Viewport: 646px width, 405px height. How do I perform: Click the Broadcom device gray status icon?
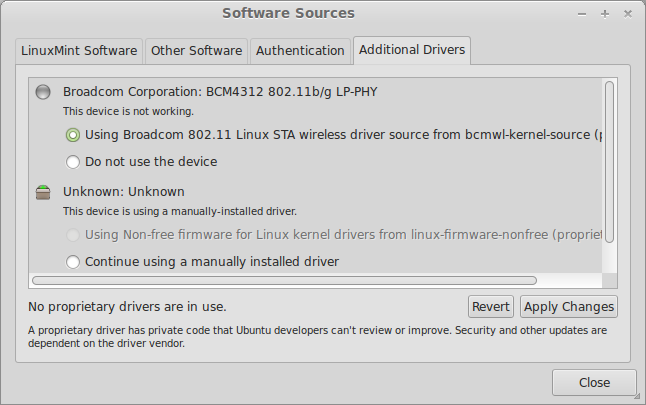[x=43, y=92]
